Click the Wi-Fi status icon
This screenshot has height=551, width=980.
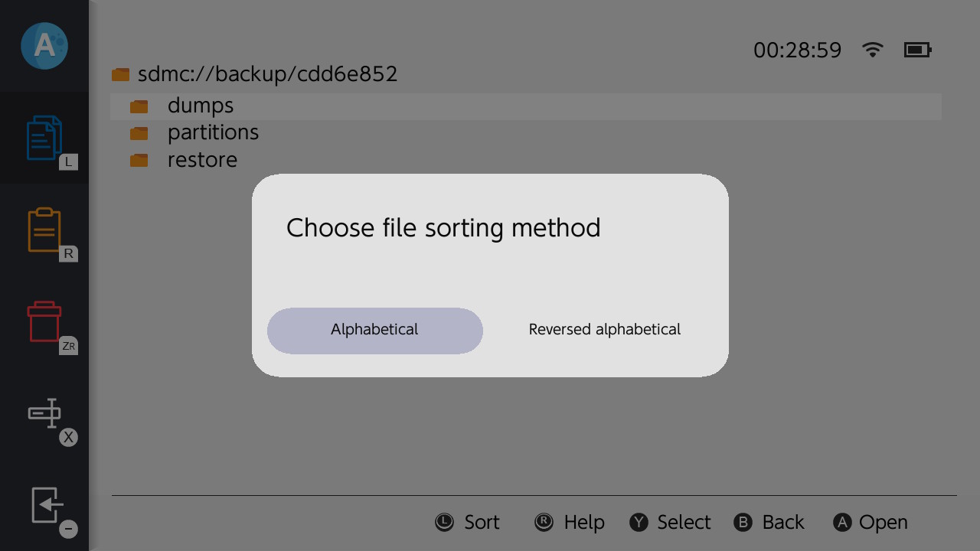point(872,50)
